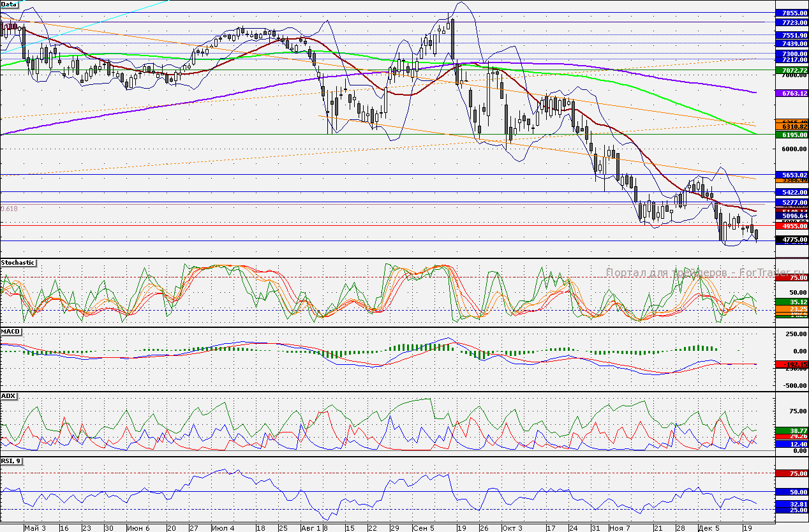The width and height of the screenshot is (809, 532).
Task: Click the black 4775.00 current price label
Action: 791,240
